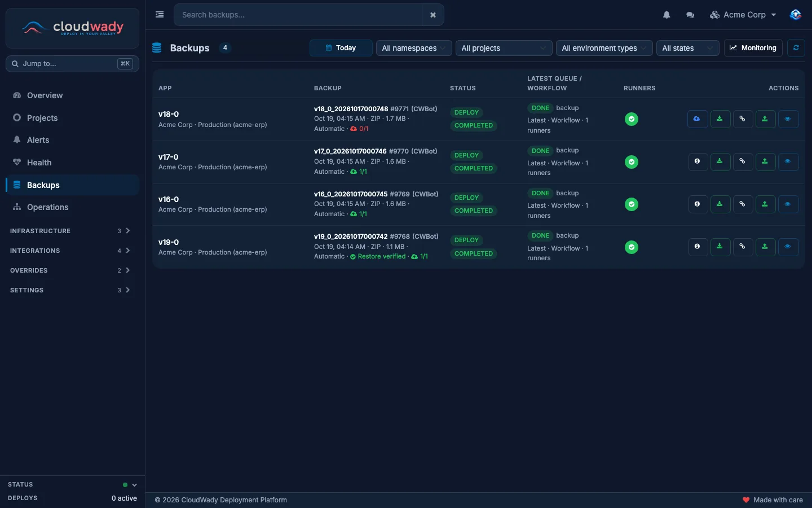Viewport: 812px width, 508px height.
Task: Toggle view eye icon for v17-0
Action: pos(788,161)
